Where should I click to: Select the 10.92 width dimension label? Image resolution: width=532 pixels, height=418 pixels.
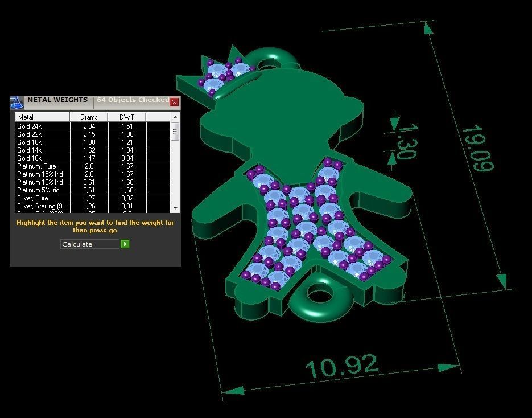pyautogui.click(x=341, y=367)
